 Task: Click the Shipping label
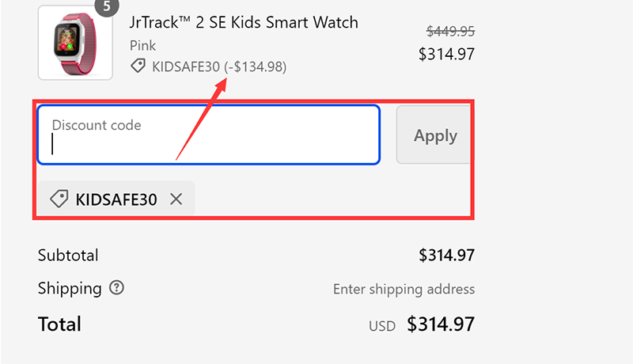click(x=70, y=288)
